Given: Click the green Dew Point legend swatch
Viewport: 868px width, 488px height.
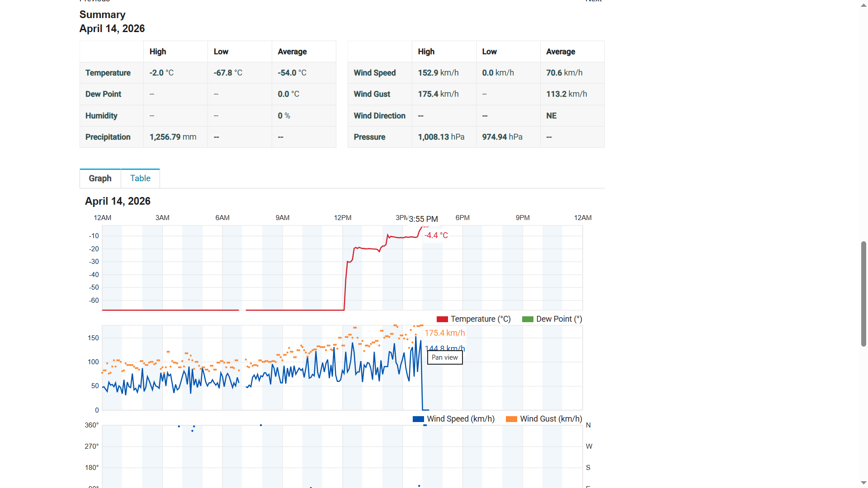Looking at the screenshot, I should 528,319.
